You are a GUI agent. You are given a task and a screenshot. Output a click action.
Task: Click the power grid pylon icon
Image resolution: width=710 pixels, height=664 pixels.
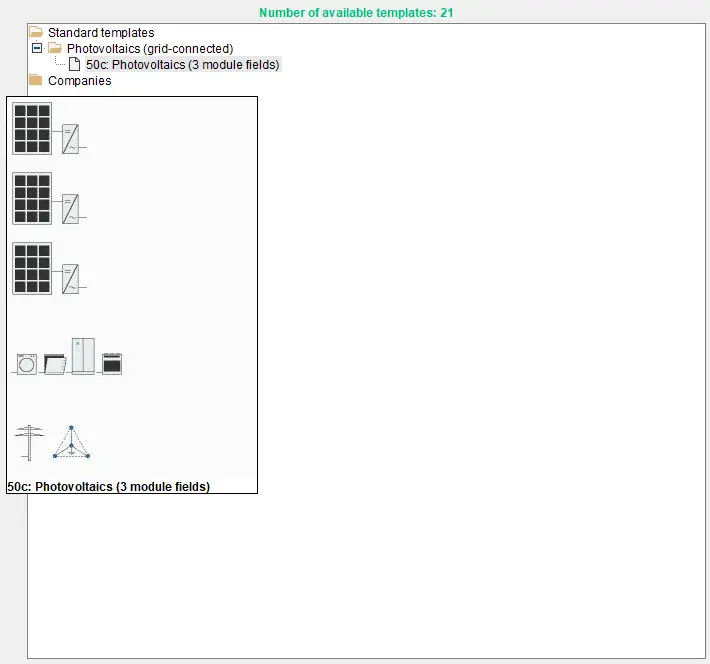click(29, 443)
